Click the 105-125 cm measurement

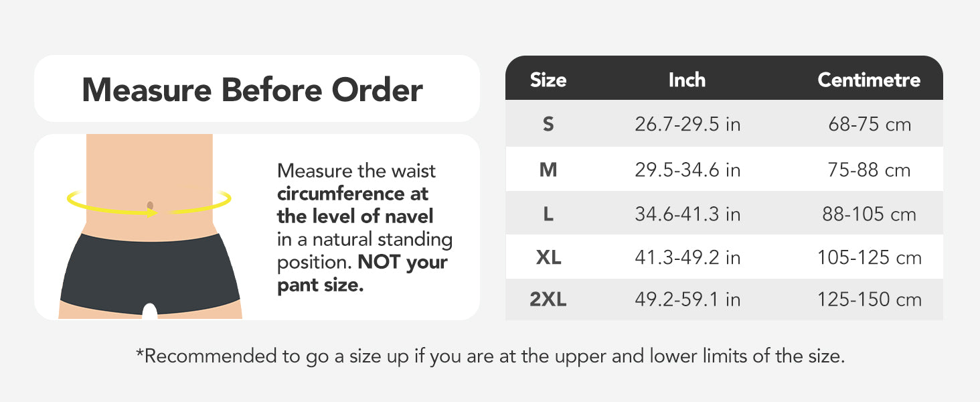(x=869, y=257)
